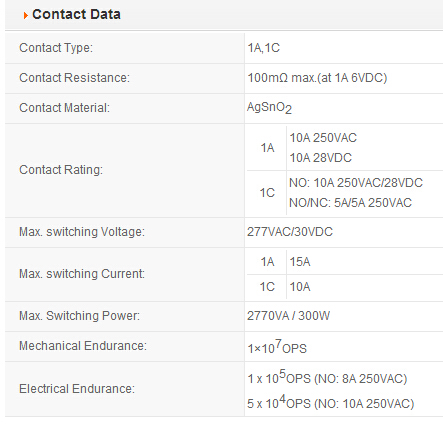Select the Contact Type label
443x425 pixels.
[56, 48]
